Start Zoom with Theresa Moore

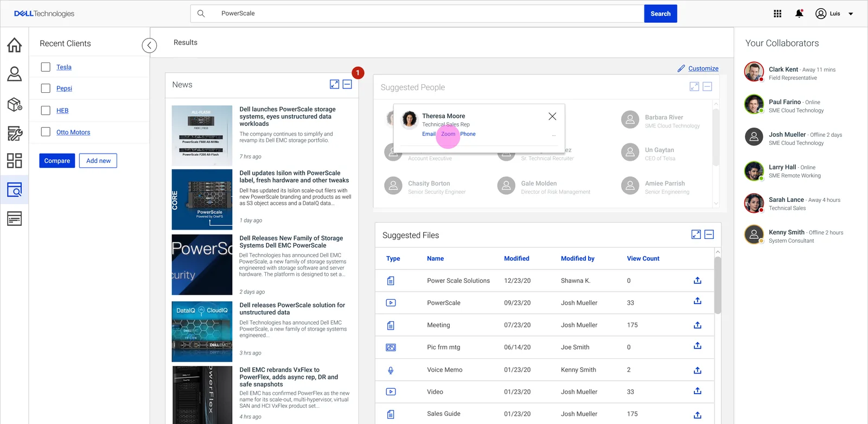[x=448, y=134]
